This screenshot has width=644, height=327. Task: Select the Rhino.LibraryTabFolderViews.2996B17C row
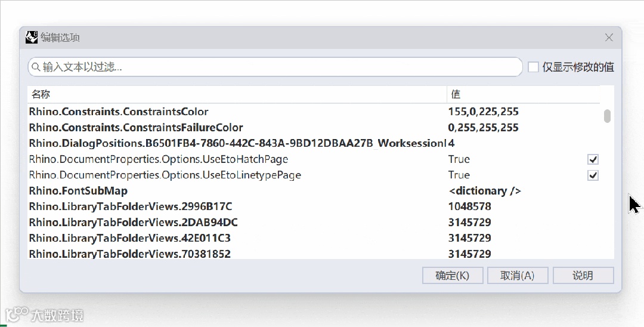(314, 206)
